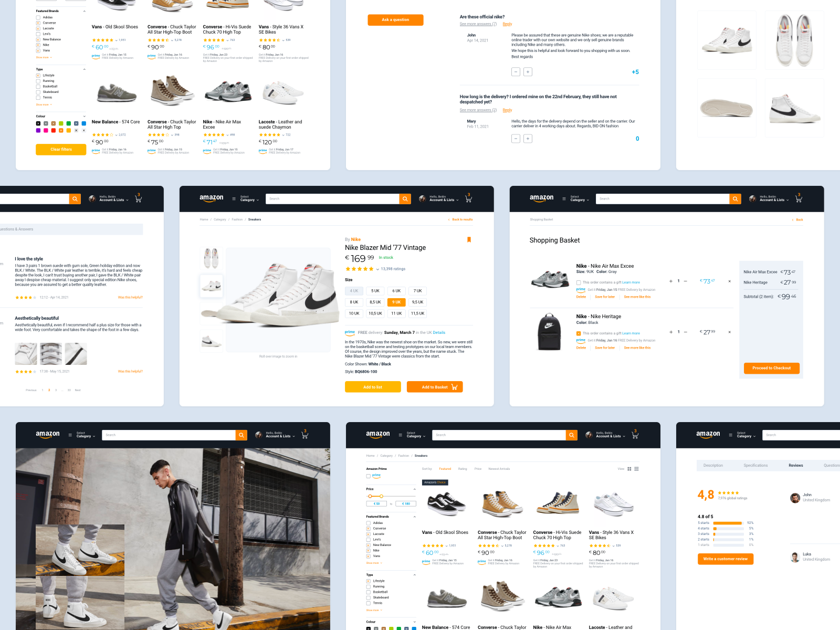This screenshot has width=840, height=630.
Task: Select the grid view icon in the sort bar
Action: pos(629,469)
